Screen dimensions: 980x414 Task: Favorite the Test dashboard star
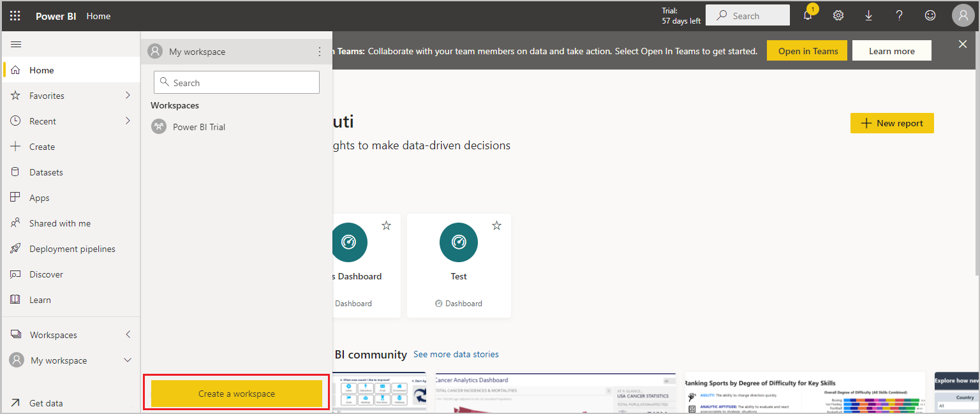(497, 225)
